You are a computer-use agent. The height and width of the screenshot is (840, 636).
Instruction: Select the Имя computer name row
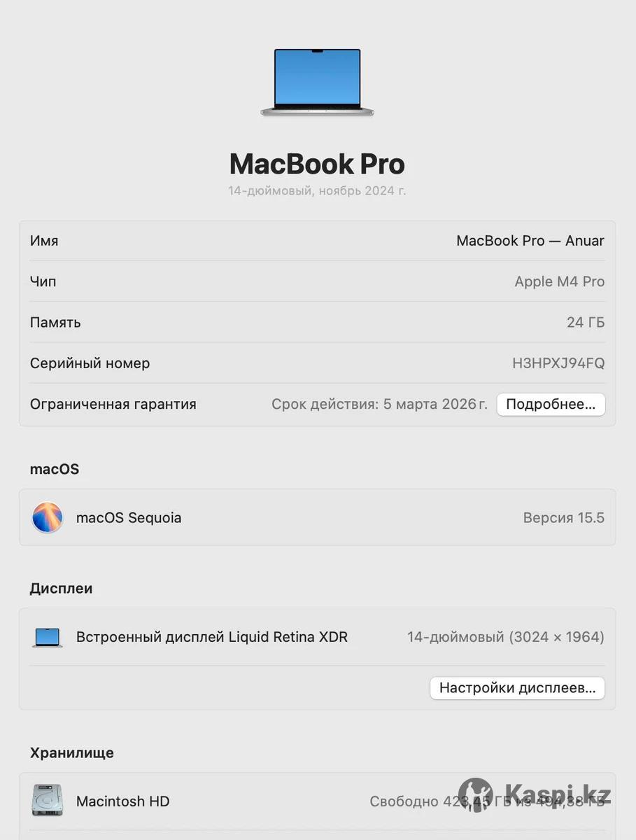click(317, 241)
